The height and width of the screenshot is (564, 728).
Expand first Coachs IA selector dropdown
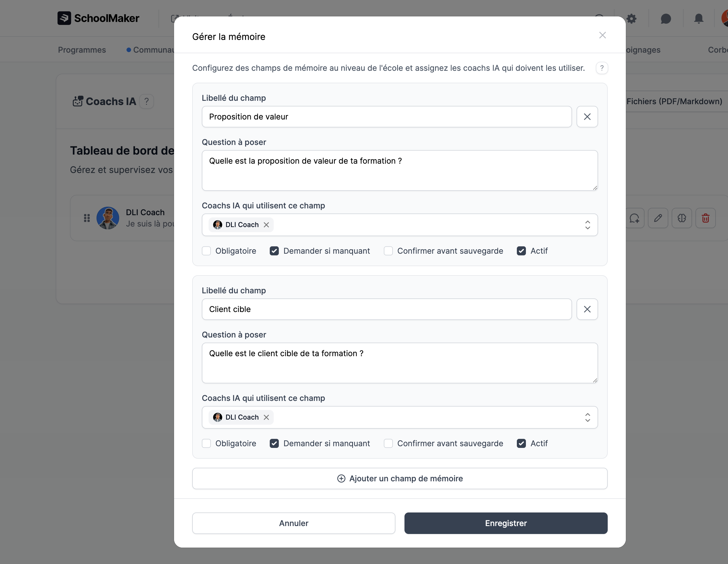[x=587, y=225]
